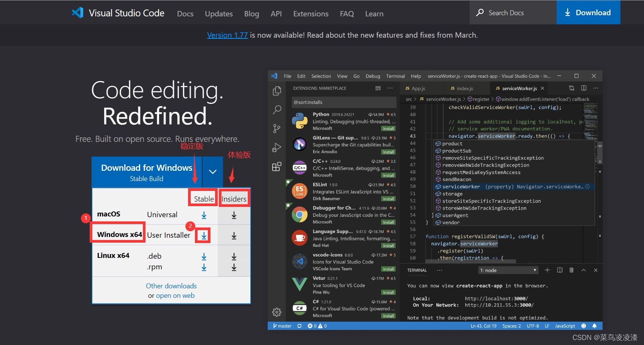
Task: Open the FAQ navigation item
Action: point(347,14)
